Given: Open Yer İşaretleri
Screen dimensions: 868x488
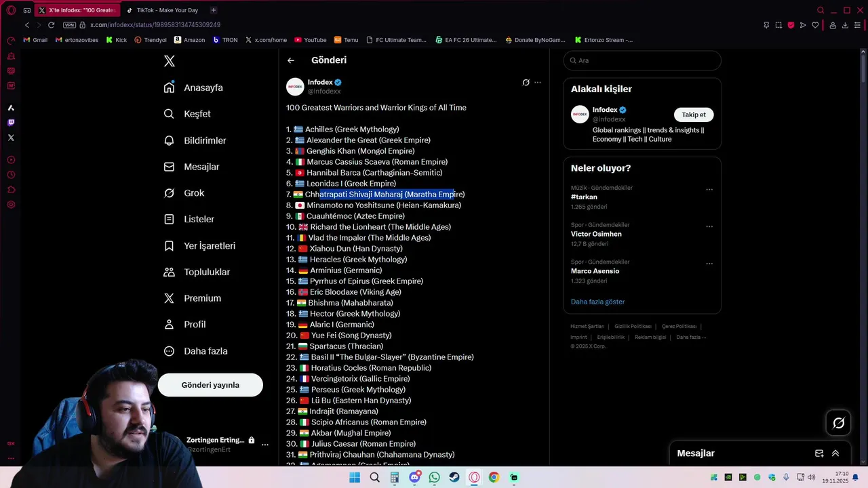Looking at the screenshot, I should 200,246.
